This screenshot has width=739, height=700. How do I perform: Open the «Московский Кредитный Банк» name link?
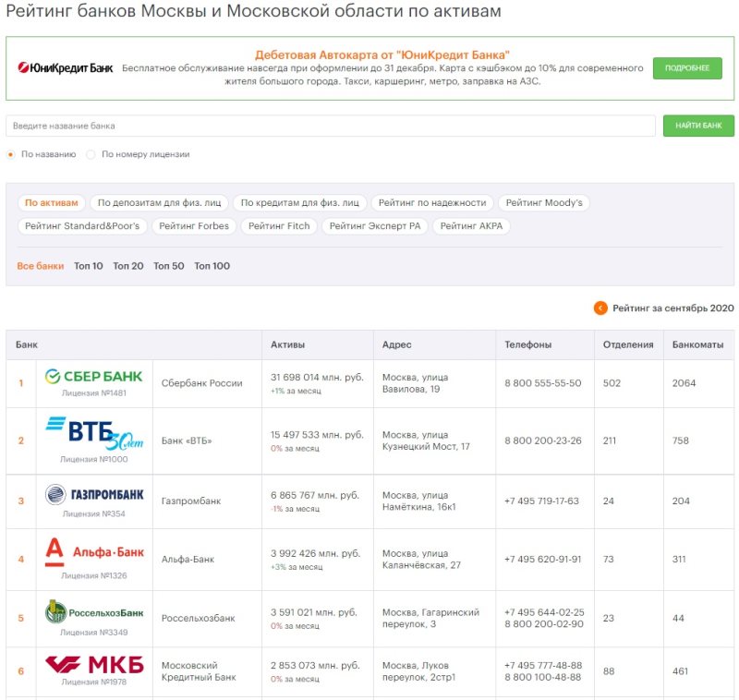[x=199, y=671]
